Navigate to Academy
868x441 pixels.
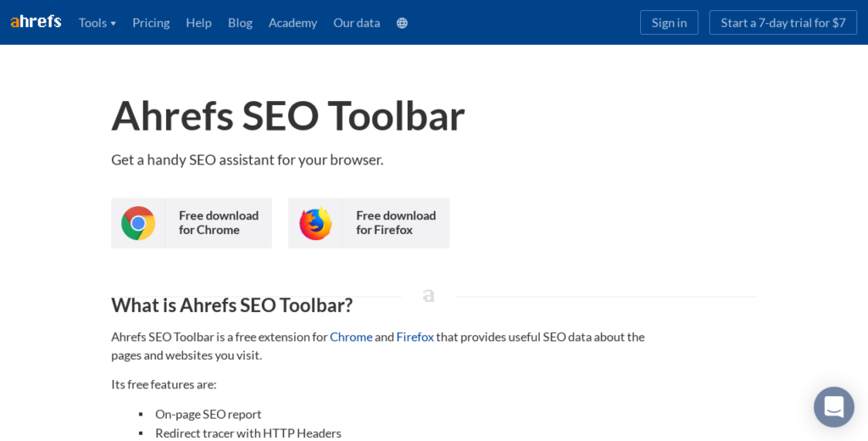[x=292, y=23]
